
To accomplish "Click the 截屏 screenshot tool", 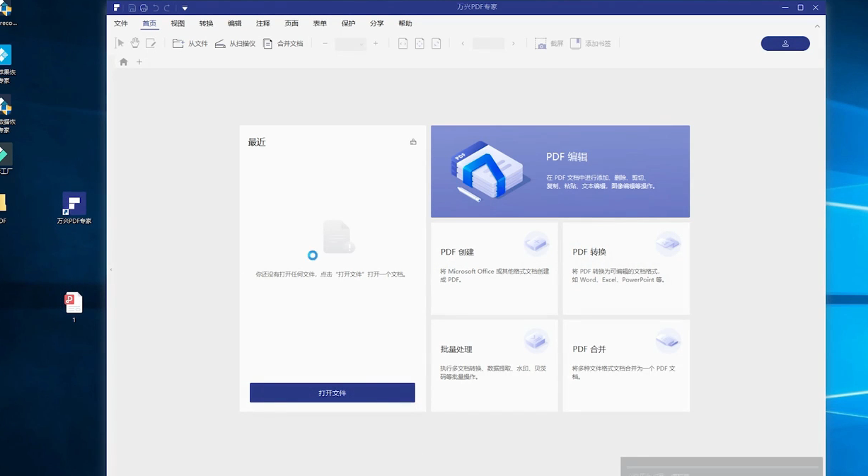I will (x=549, y=43).
